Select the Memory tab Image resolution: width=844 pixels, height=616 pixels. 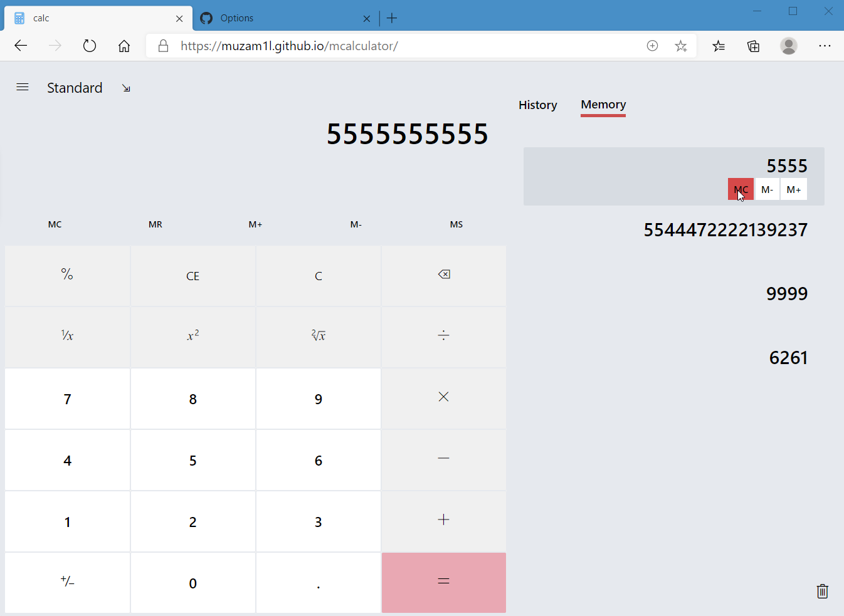(x=603, y=105)
